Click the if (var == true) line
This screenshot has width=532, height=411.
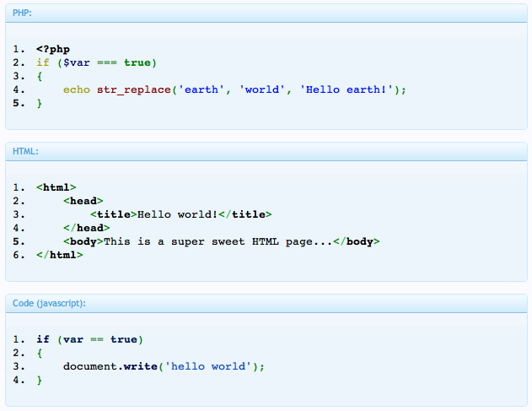click(90, 339)
